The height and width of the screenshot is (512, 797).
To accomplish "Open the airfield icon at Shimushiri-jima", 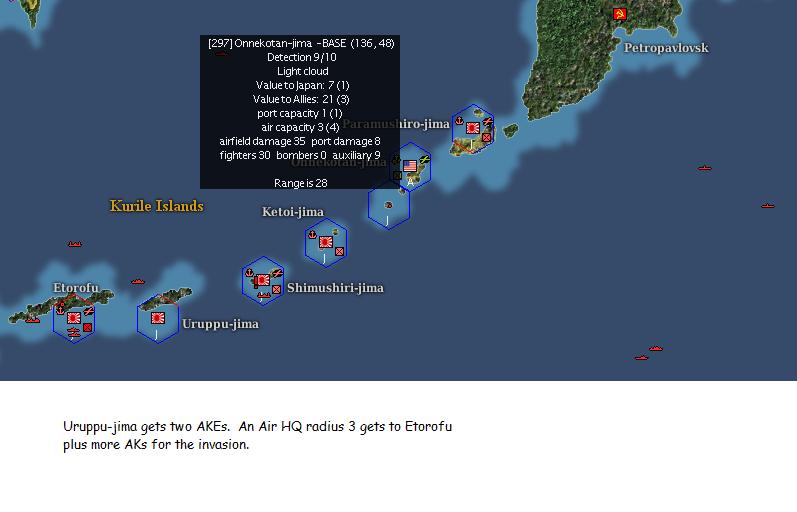I will tap(277, 274).
